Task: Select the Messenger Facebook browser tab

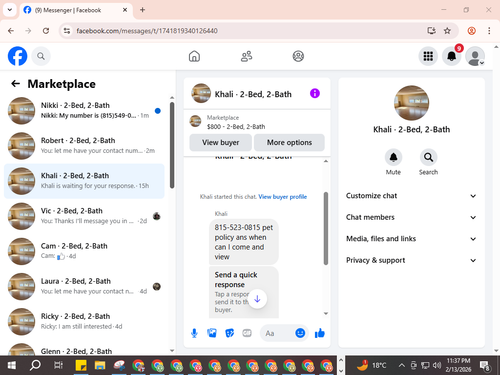Action: click(76, 10)
